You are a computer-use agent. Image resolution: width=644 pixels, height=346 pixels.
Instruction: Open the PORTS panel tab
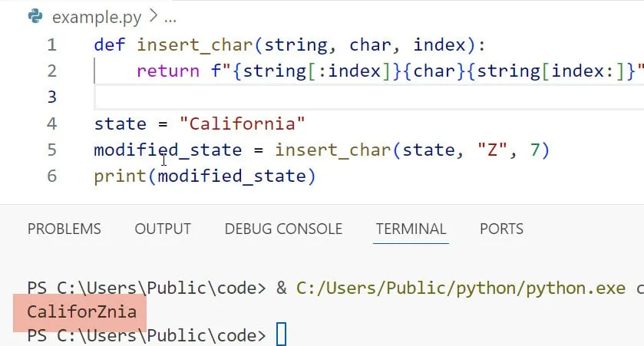coord(501,229)
